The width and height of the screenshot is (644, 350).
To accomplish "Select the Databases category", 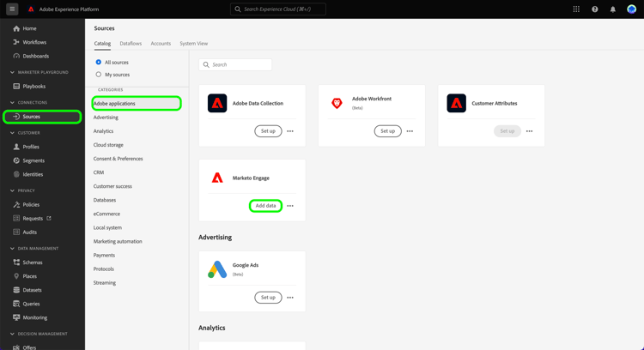I will pyautogui.click(x=104, y=200).
